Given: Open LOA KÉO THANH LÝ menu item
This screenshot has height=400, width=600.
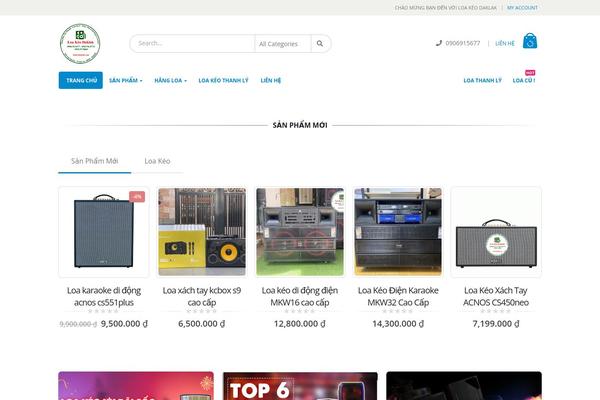Looking at the screenshot, I should [223, 80].
